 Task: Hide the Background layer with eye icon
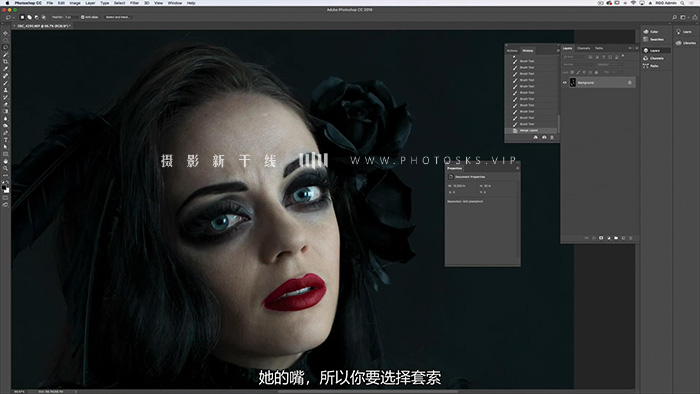click(x=565, y=83)
